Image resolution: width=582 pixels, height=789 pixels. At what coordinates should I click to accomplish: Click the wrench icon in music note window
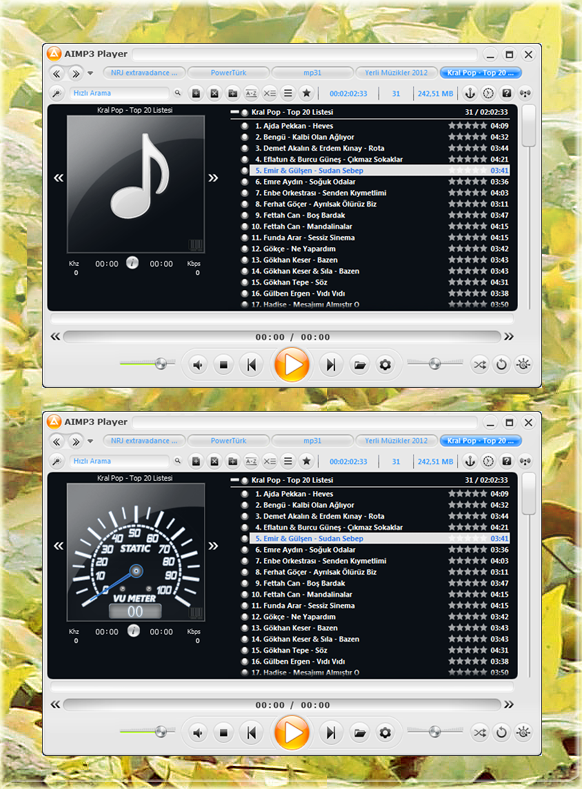(57, 93)
